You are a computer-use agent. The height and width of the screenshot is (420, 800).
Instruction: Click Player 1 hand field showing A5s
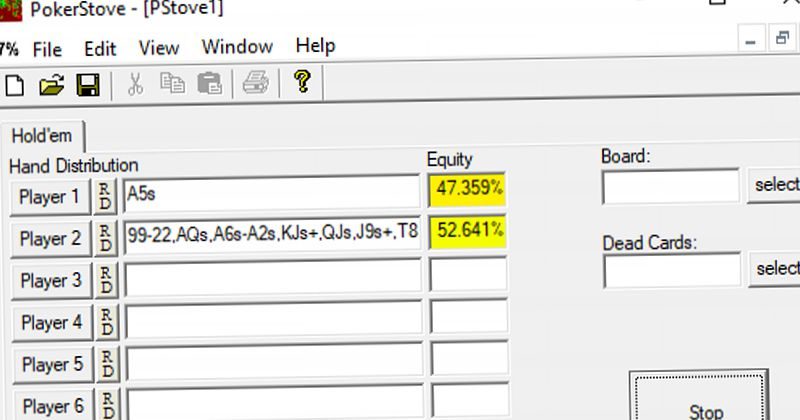tap(271, 194)
